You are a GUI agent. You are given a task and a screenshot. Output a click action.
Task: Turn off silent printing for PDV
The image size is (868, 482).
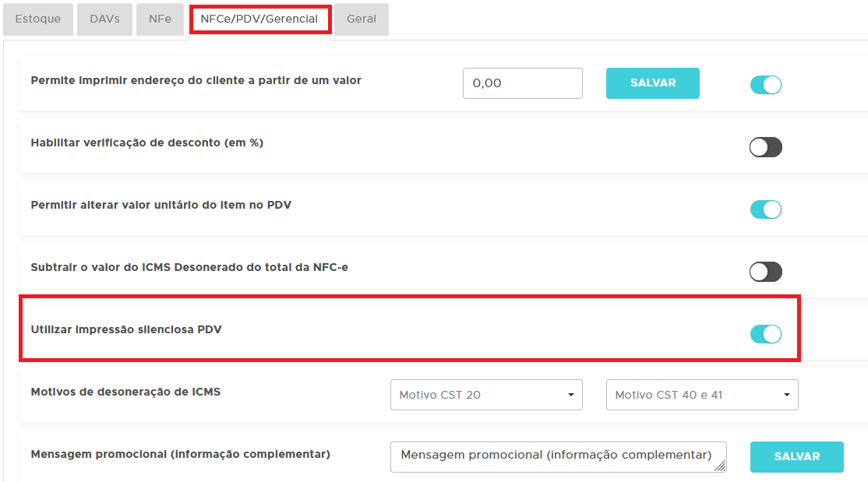pyautogui.click(x=765, y=334)
